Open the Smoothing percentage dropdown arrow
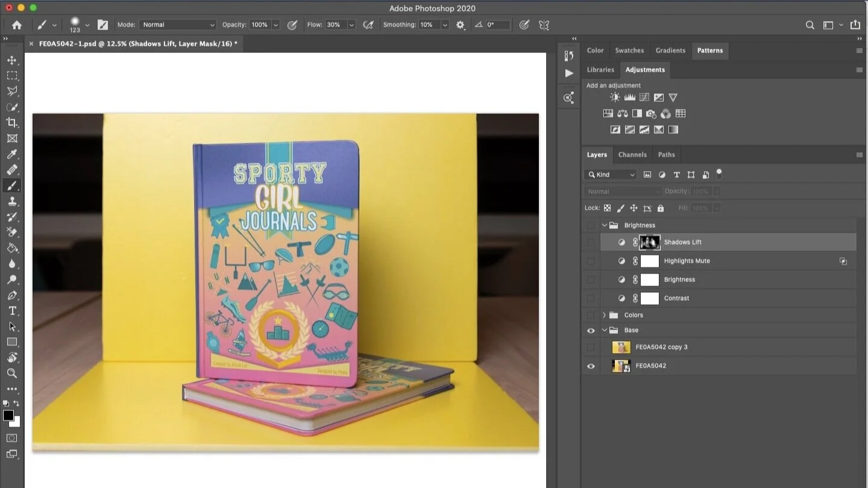Viewport: 868px width, 488px height. [x=445, y=25]
